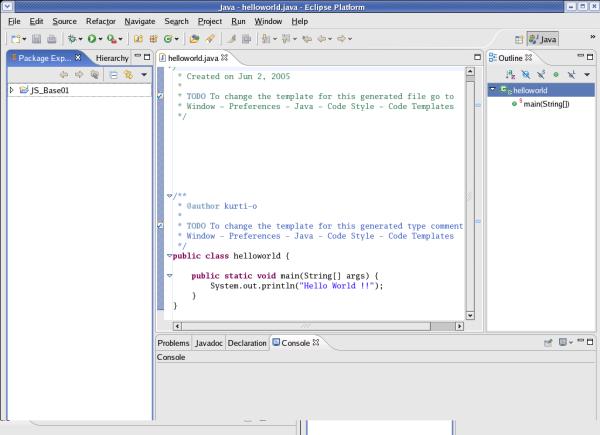Switch to the Problems tab
This screenshot has width=600, height=435.
tap(173, 343)
